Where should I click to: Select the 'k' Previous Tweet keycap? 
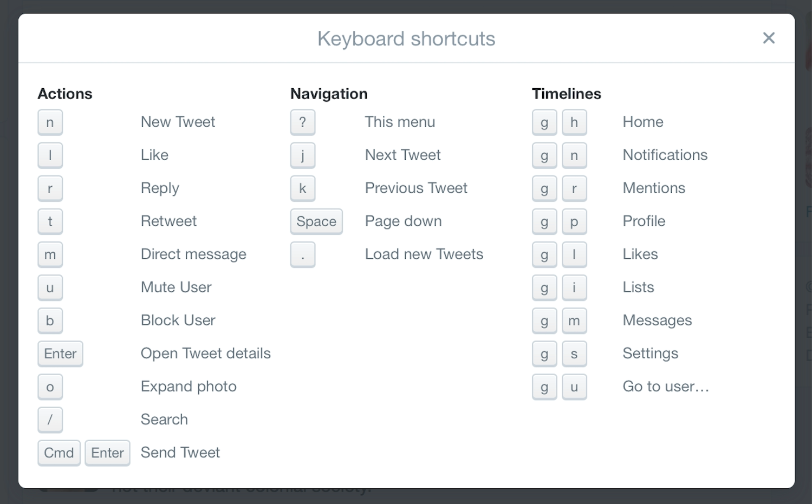pos(302,188)
